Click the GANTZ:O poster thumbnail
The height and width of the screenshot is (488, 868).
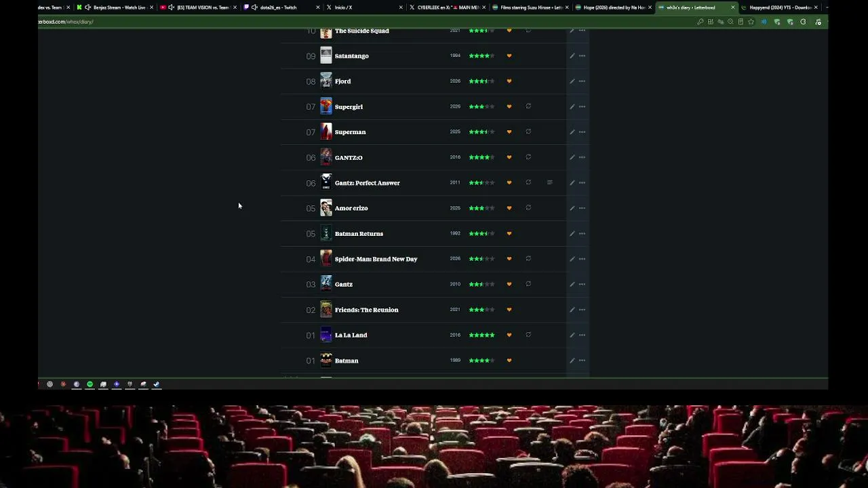coord(326,157)
